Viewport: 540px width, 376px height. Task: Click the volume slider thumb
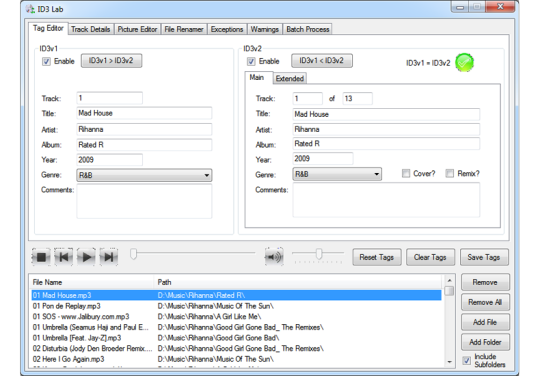coord(319,254)
